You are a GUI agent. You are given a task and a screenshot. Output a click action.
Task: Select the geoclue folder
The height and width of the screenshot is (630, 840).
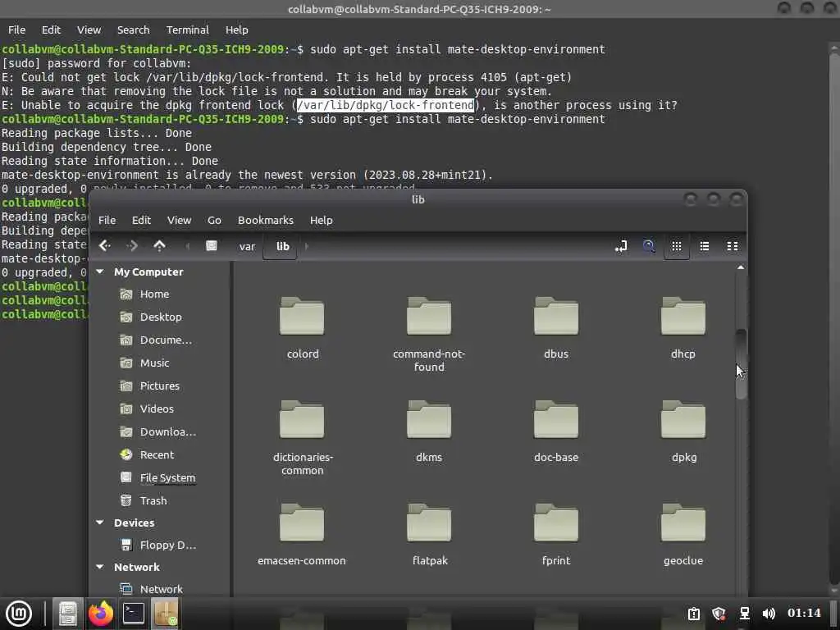(683, 535)
